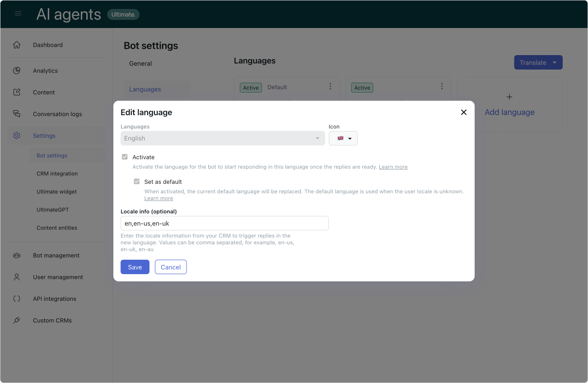588x383 pixels.
Task: Open the flag Icon dropdown
Action: tap(343, 138)
